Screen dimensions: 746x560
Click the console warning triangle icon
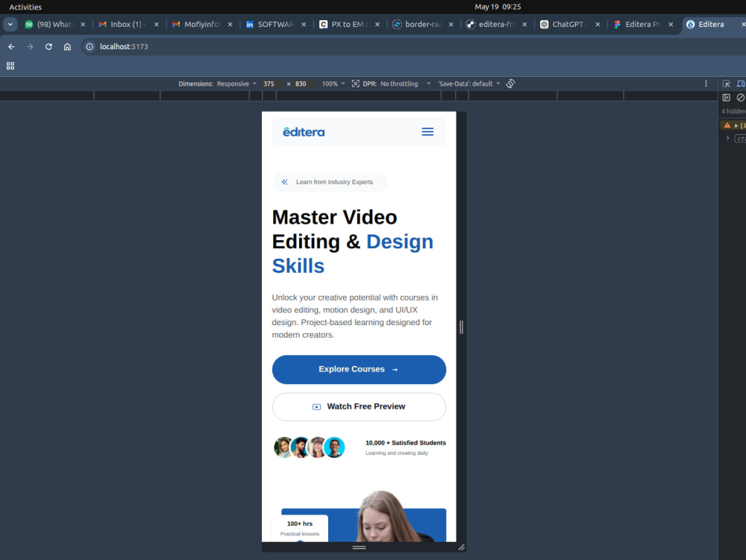tap(727, 125)
